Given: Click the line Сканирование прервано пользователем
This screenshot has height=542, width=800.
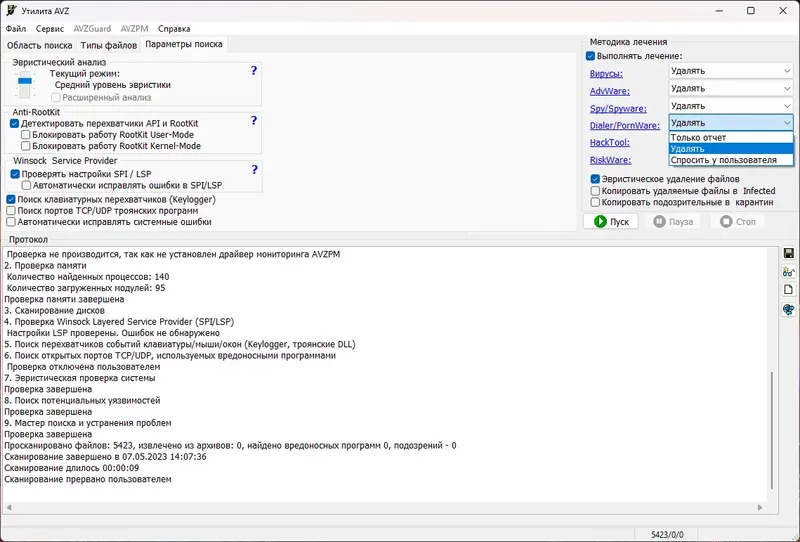Looking at the screenshot, I should click(88, 479).
